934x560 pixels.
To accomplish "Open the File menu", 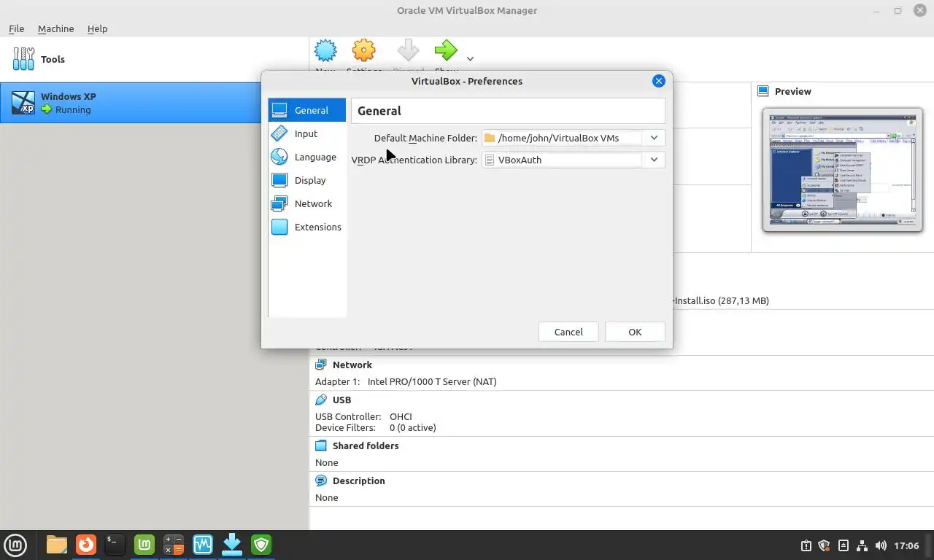I will 16,28.
